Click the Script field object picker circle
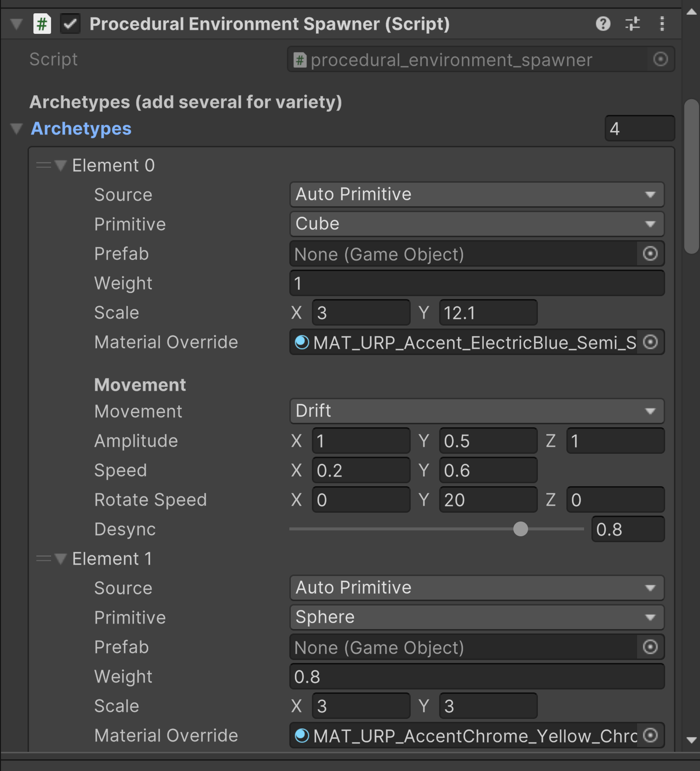This screenshot has width=700, height=771. [660, 59]
